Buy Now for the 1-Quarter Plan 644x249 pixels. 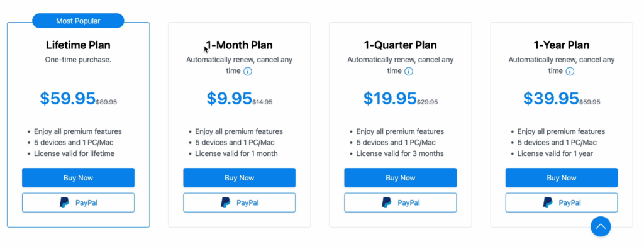coord(401,178)
